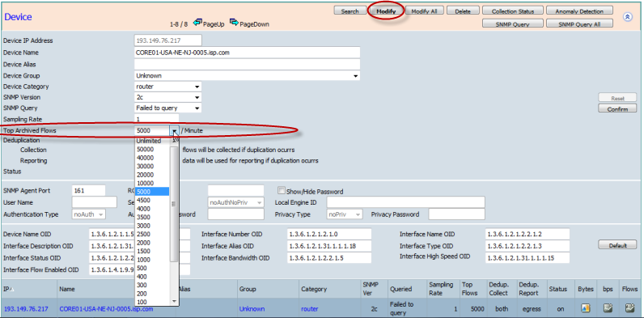Open Authentication Type noAuth dropdown
644x318 pixels.
point(89,214)
